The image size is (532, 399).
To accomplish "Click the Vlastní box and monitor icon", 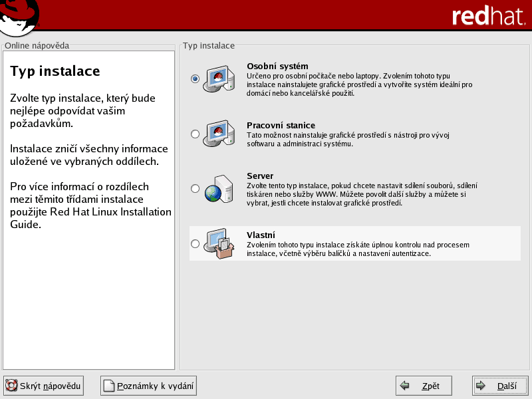I will coord(219,243).
